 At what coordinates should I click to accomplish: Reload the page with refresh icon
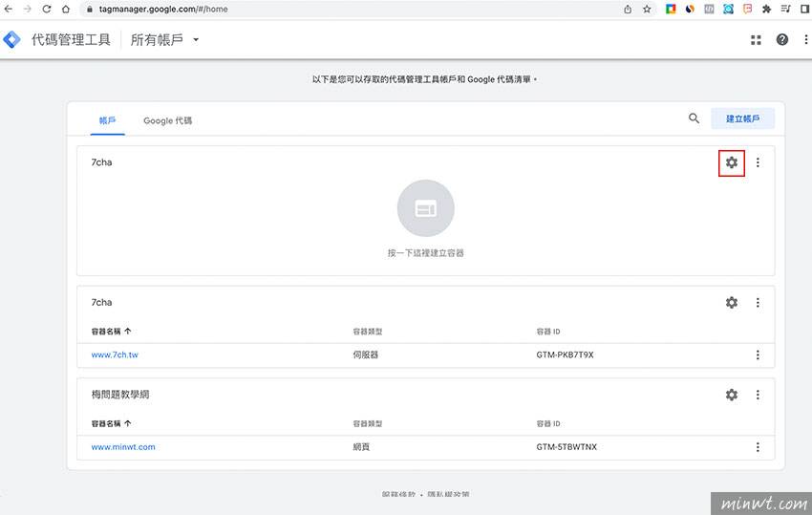pos(47,9)
